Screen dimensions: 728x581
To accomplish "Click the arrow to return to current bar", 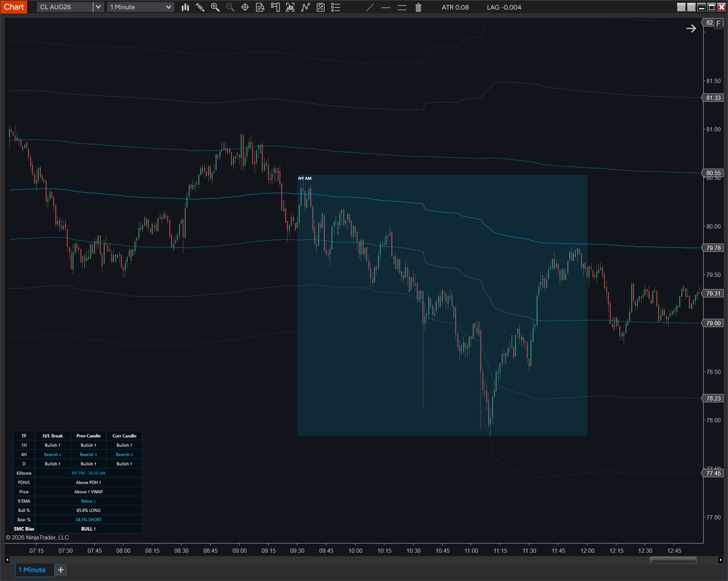I will click(691, 29).
